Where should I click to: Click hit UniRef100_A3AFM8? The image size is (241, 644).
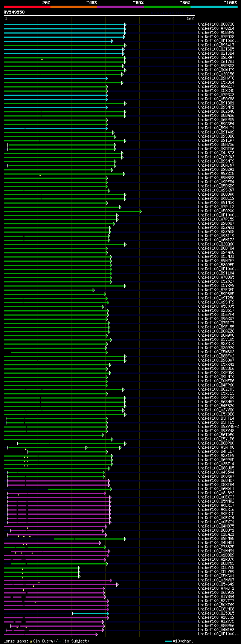216,448
